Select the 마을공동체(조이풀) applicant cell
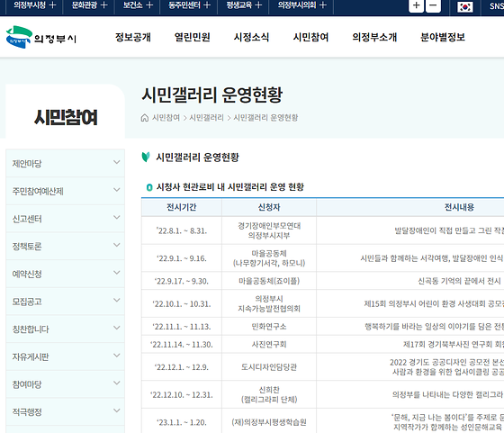The height and width of the screenshot is (433, 504). coord(269,281)
